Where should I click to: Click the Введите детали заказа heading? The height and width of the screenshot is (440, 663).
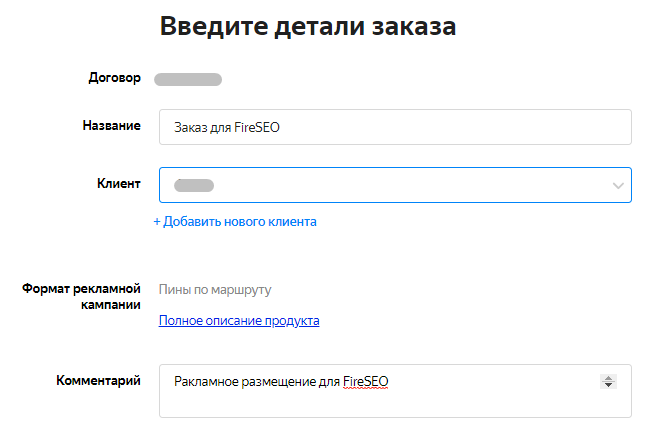pyautogui.click(x=307, y=27)
